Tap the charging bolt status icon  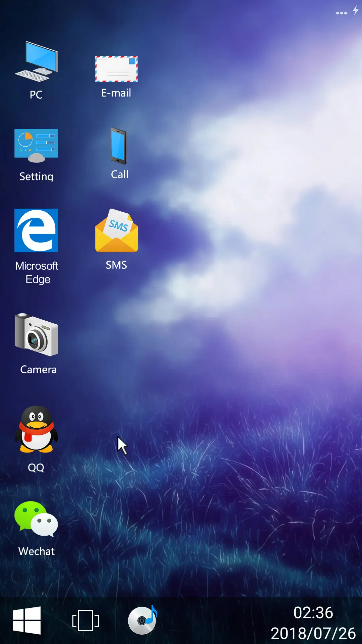356,10
